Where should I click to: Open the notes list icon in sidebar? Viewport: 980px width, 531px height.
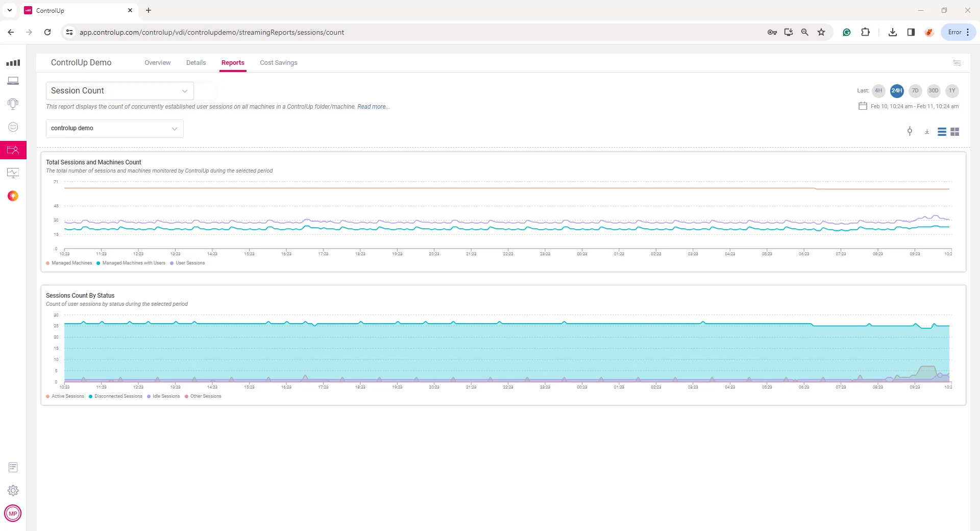point(13,467)
